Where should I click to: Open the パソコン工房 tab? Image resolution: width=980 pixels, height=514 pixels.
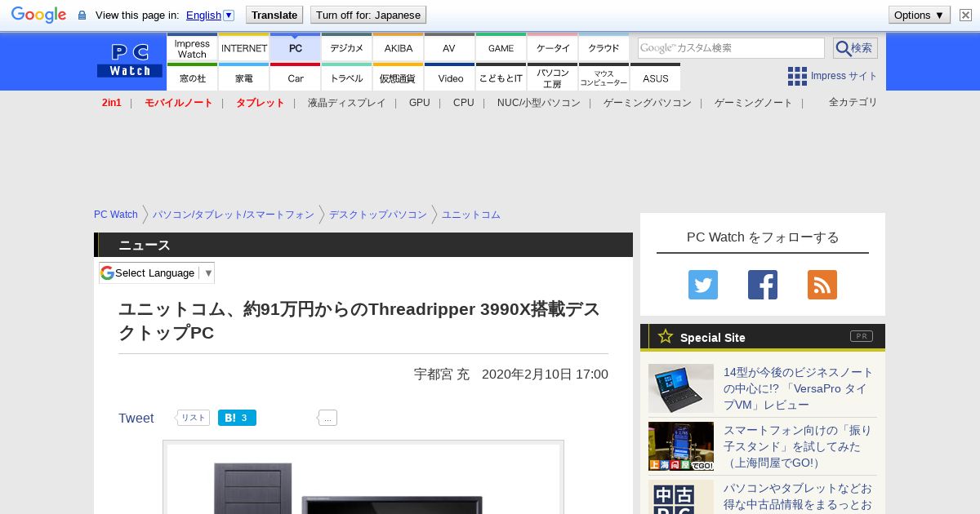pyautogui.click(x=553, y=78)
